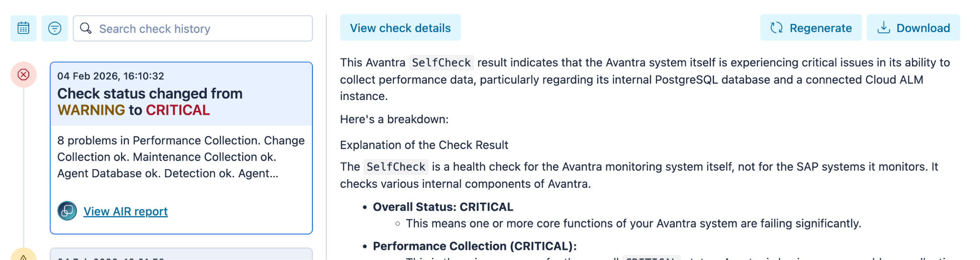Screen dimensions: 980x260
Task: Select the partially visible second history card
Action: tap(181, 254)
